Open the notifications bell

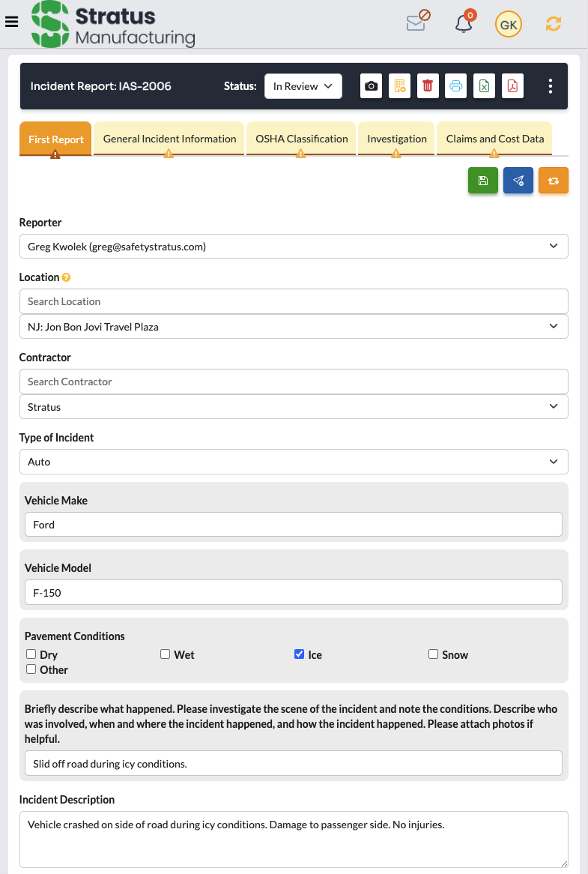pos(464,24)
